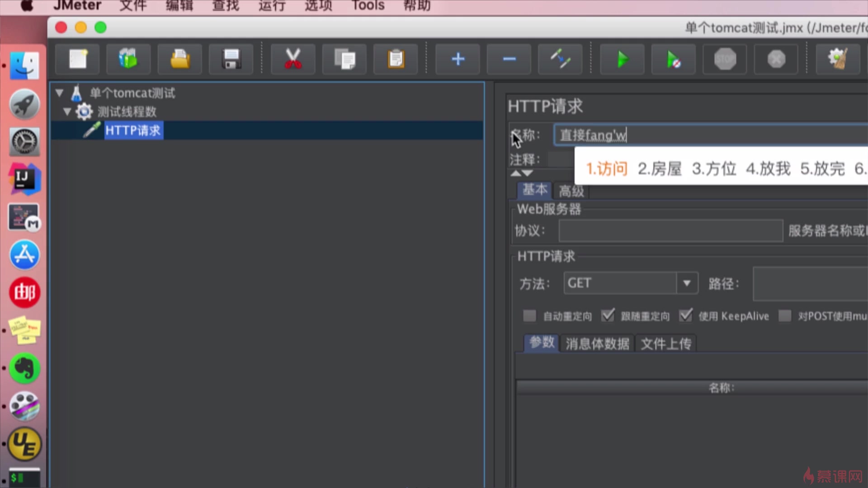Viewport: 868px width, 488px height.
Task: Switch to the 高级 tab
Action: click(x=571, y=191)
